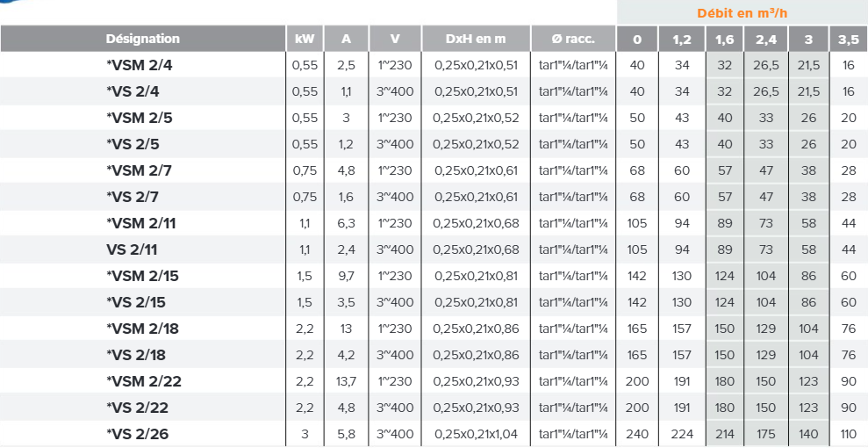This screenshot has width=868, height=448.
Task: Click the 1,6 flow rate header
Action: [724, 39]
